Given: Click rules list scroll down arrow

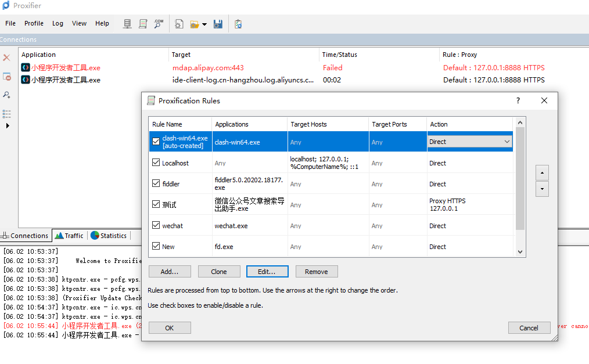Looking at the screenshot, I should [520, 252].
